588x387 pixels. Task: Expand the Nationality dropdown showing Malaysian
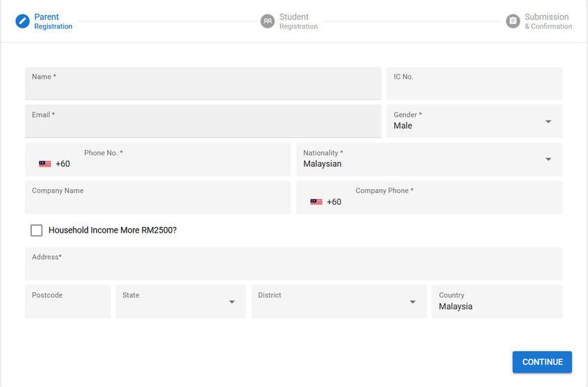pyautogui.click(x=430, y=159)
